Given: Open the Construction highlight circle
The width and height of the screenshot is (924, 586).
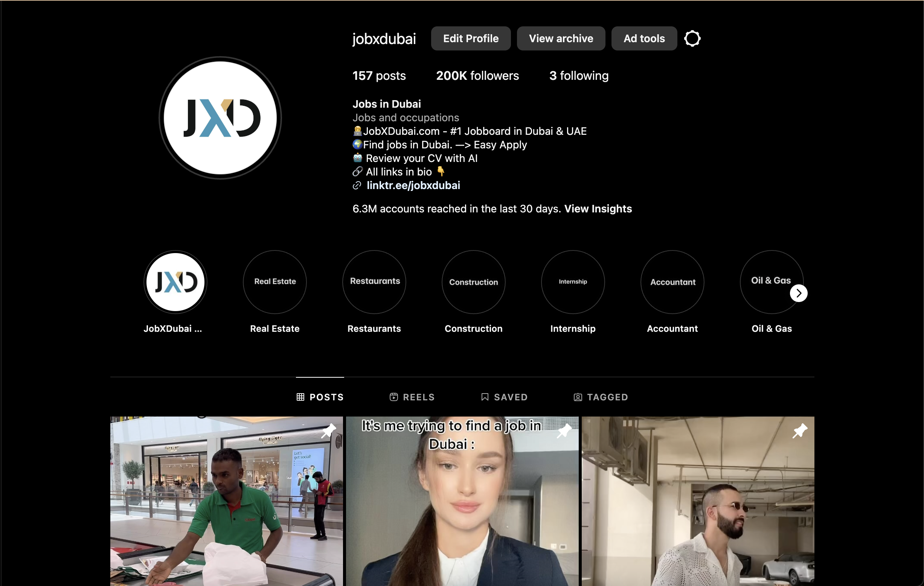Looking at the screenshot, I should coord(473,282).
